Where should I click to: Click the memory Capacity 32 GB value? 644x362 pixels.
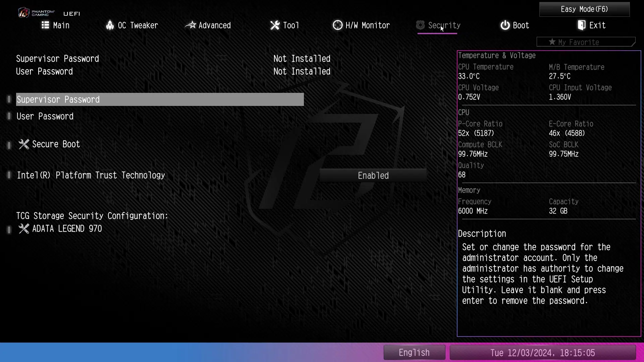(x=558, y=211)
